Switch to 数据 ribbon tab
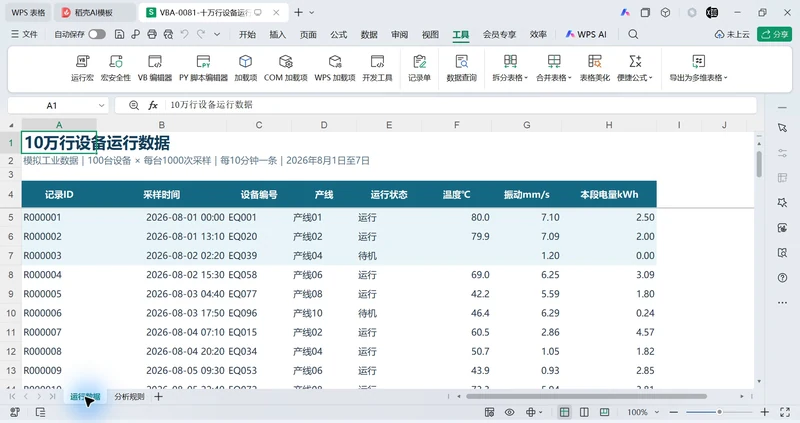The height and width of the screenshot is (423, 800). [x=369, y=34]
